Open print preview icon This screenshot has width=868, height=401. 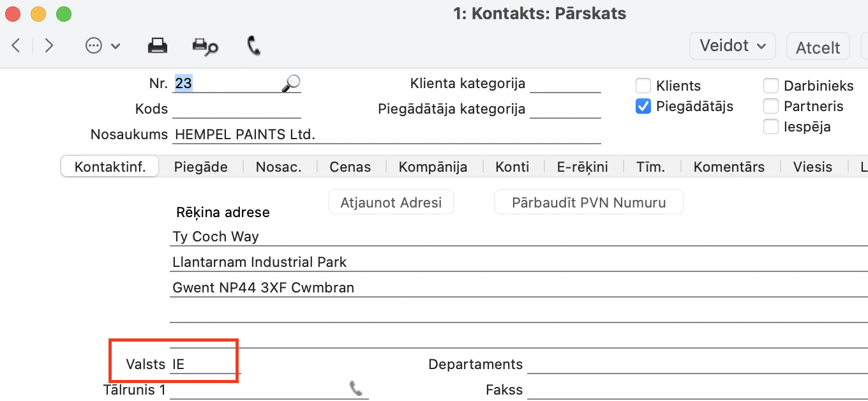tap(205, 46)
